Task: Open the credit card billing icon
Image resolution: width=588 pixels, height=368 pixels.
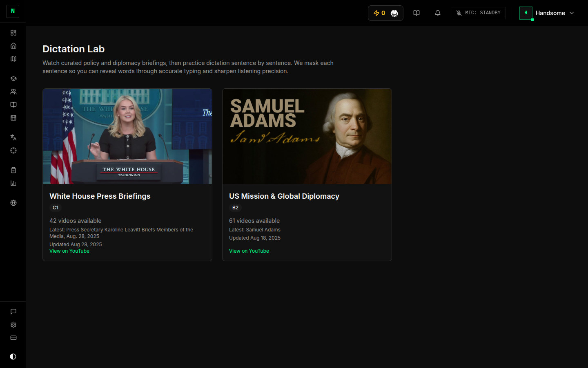Action: coord(13,338)
